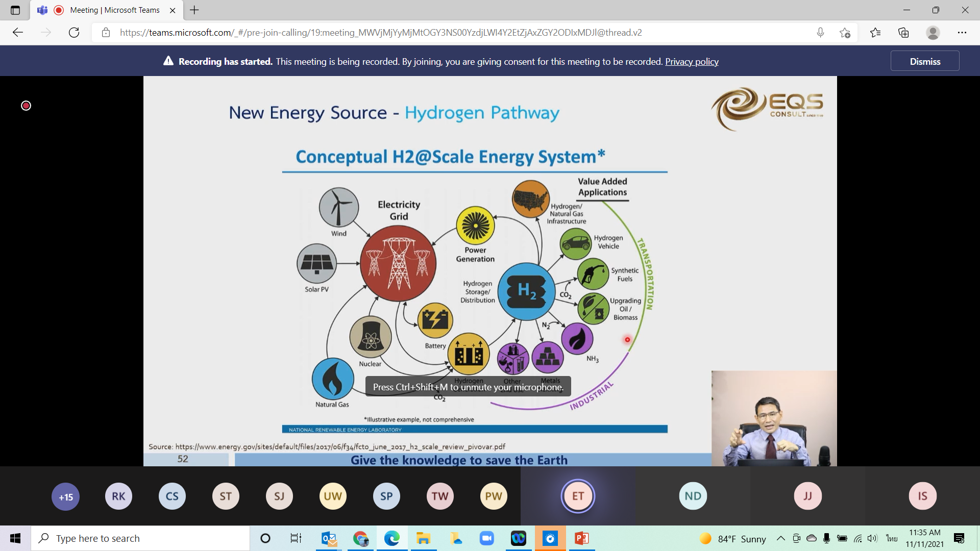Select participant CS avatar
Image resolution: width=980 pixels, height=551 pixels.
172,496
